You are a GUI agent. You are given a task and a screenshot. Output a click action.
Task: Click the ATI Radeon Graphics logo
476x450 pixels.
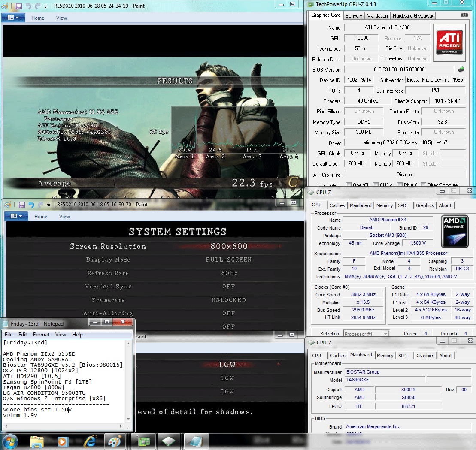(449, 42)
